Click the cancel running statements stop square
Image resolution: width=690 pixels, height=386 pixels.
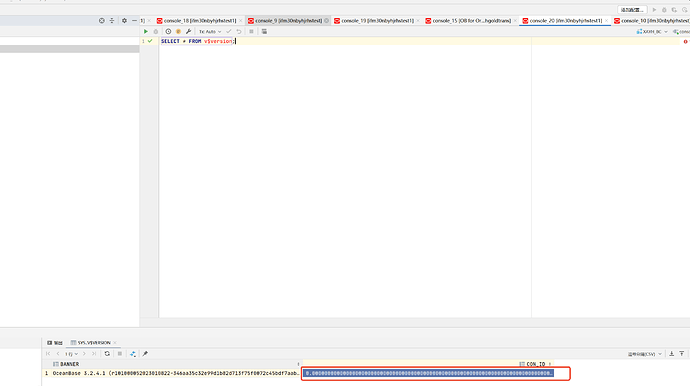(x=251, y=32)
